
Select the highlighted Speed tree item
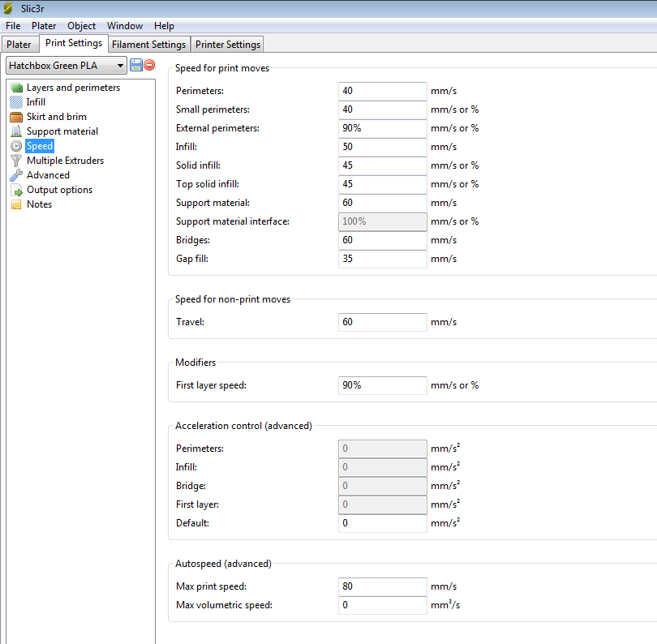coord(40,146)
